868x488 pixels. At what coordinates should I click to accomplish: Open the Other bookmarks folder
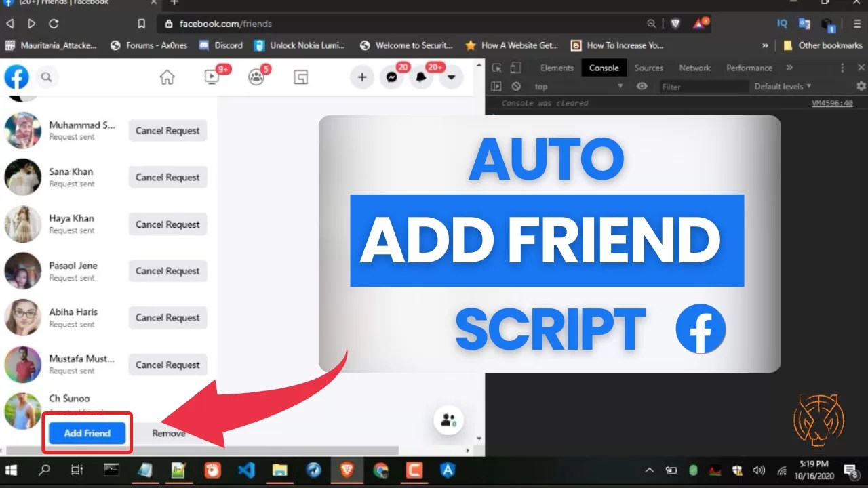[x=822, y=45]
